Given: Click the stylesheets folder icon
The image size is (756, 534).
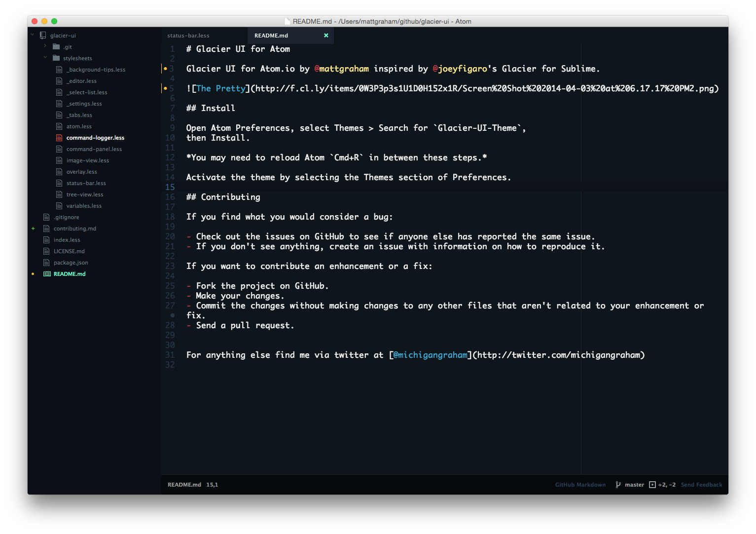Looking at the screenshot, I should click(x=56, y=58).
